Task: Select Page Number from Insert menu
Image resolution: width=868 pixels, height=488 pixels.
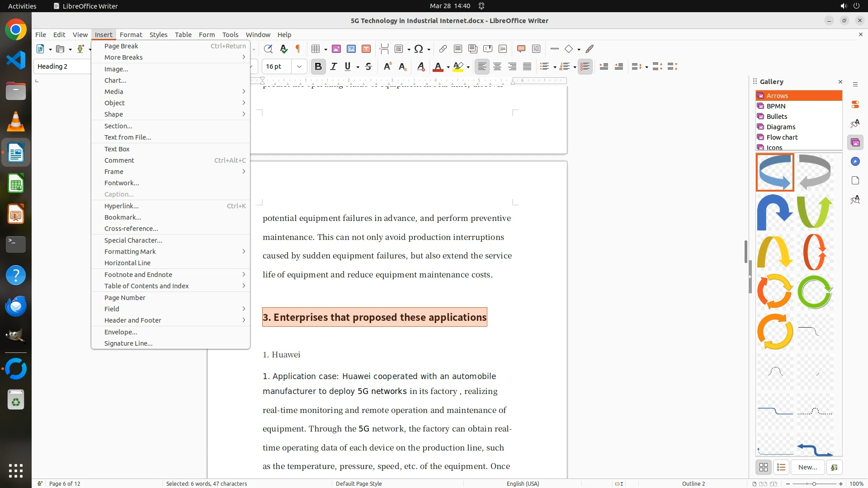Action: (125, 297)
